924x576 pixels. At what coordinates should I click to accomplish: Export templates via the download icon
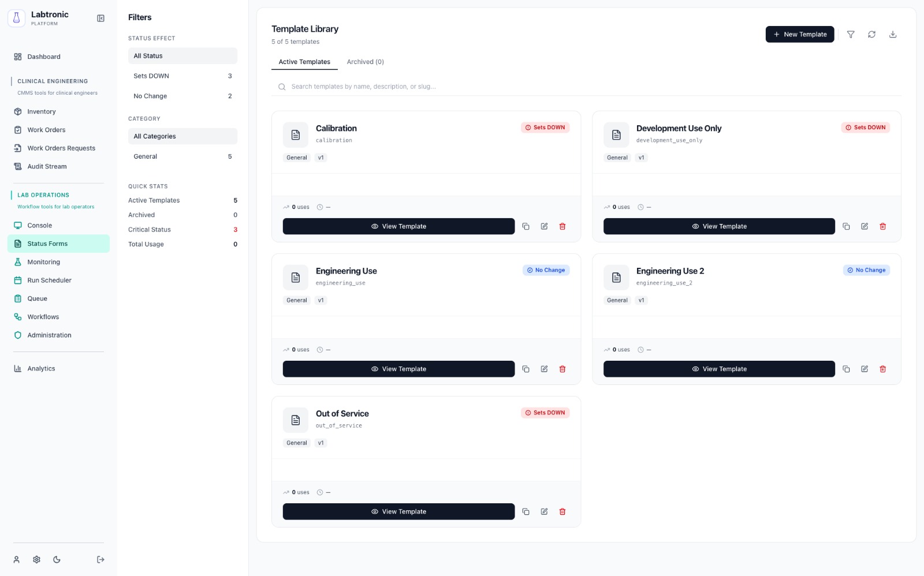(x=893, y=35)
